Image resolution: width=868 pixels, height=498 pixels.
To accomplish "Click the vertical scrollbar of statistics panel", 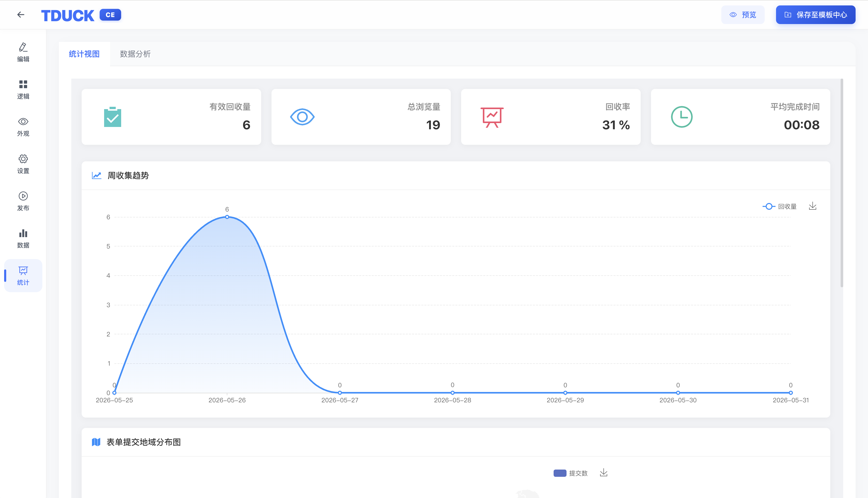I will (842, 183).
